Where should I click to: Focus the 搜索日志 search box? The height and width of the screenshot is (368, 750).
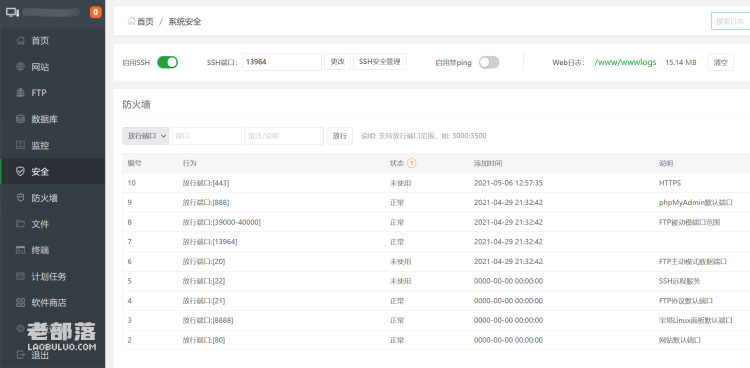tap(730, 22)
